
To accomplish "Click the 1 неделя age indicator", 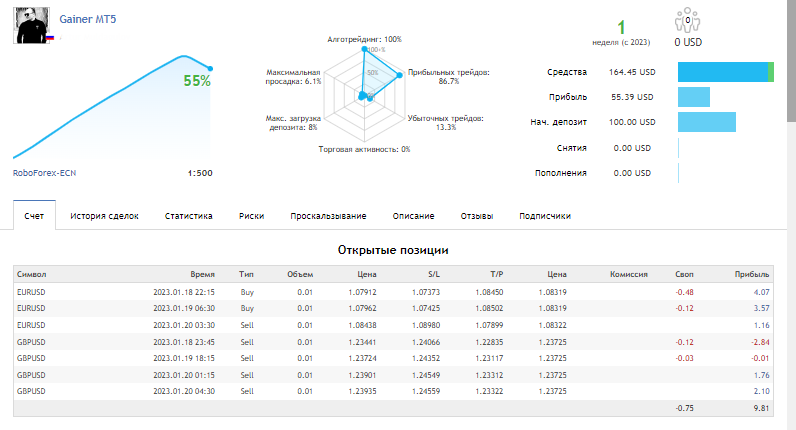I will [621, 33].
